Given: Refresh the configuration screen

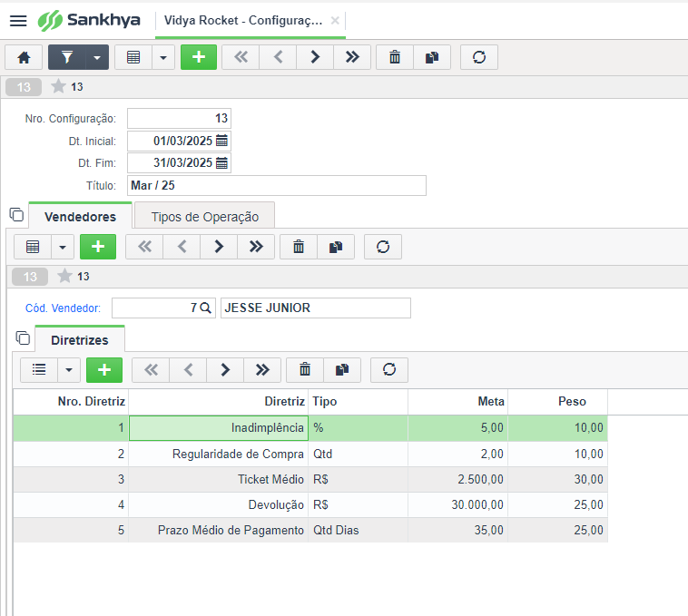Looking at the screenshot, I should (x=479, y=57).
